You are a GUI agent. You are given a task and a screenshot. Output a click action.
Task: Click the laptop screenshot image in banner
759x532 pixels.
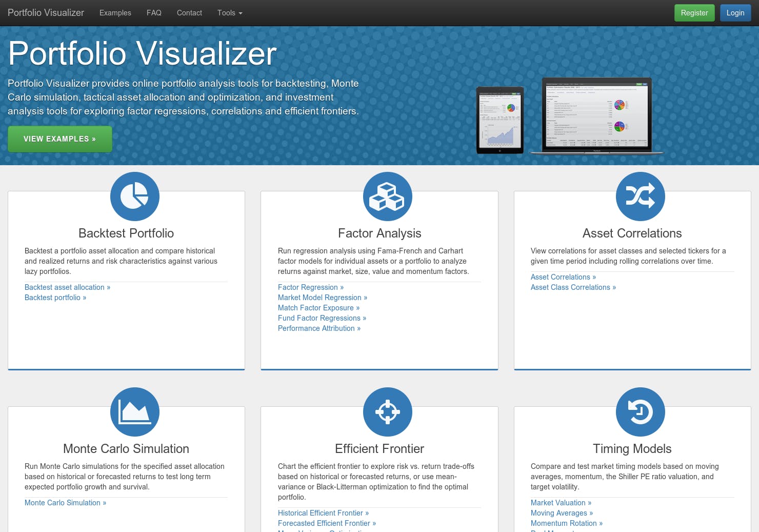(597, 116)
